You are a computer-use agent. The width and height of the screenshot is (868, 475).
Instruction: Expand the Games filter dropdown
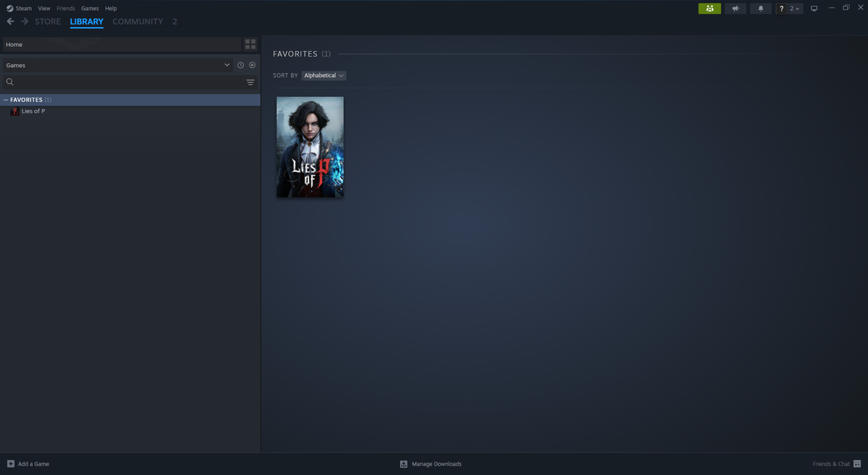point(118,65)
